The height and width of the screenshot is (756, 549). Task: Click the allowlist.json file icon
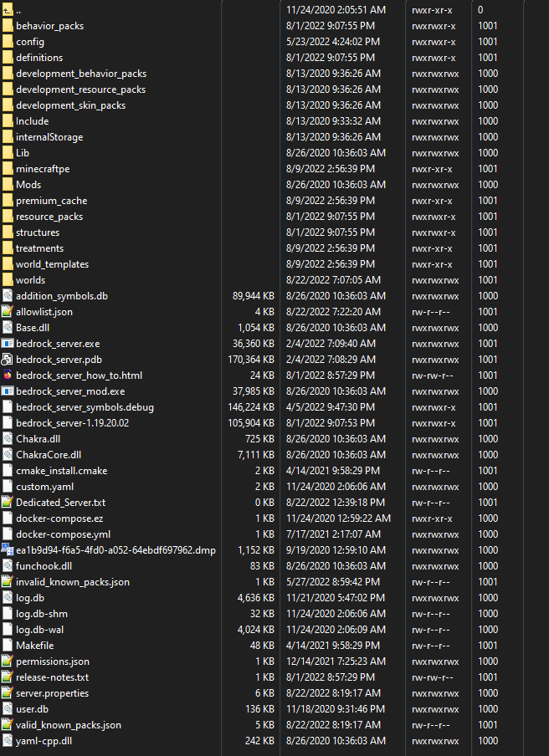coord(8,311)
